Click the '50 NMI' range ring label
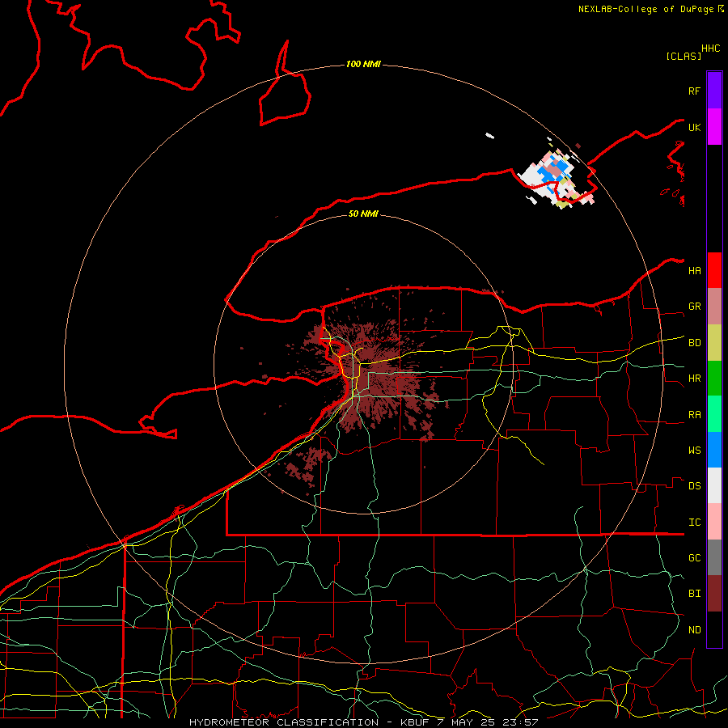Viewport: 728px width, 728px height. (363, 214)
